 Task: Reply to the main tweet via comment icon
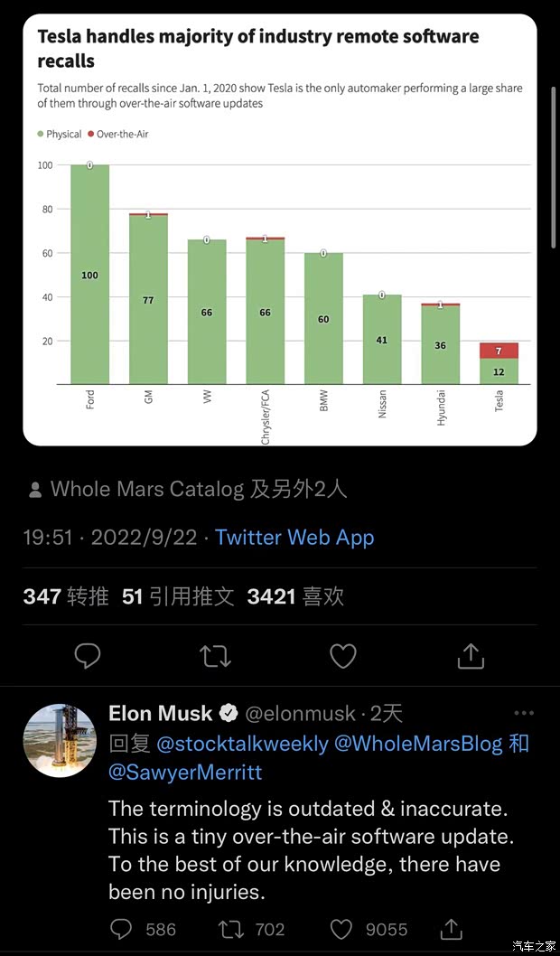point(88,655)
